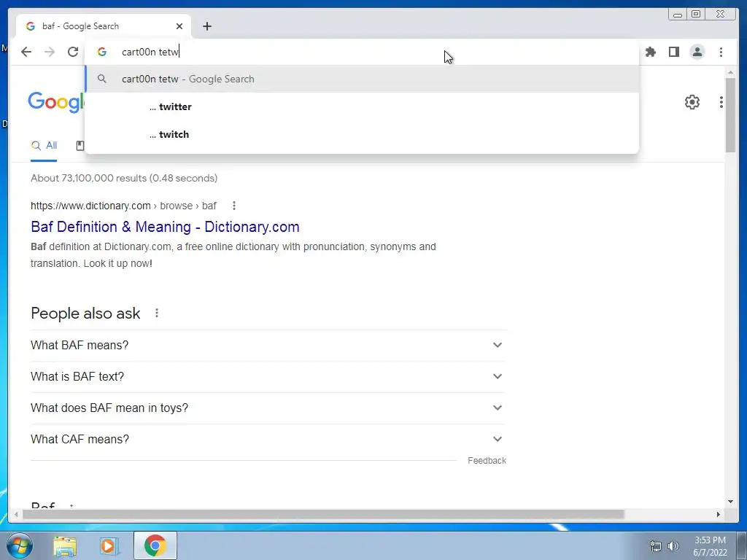Open Google apps dots beside settings gear
Viewport: 747px width, 560px height.
[x=721, y=102]
